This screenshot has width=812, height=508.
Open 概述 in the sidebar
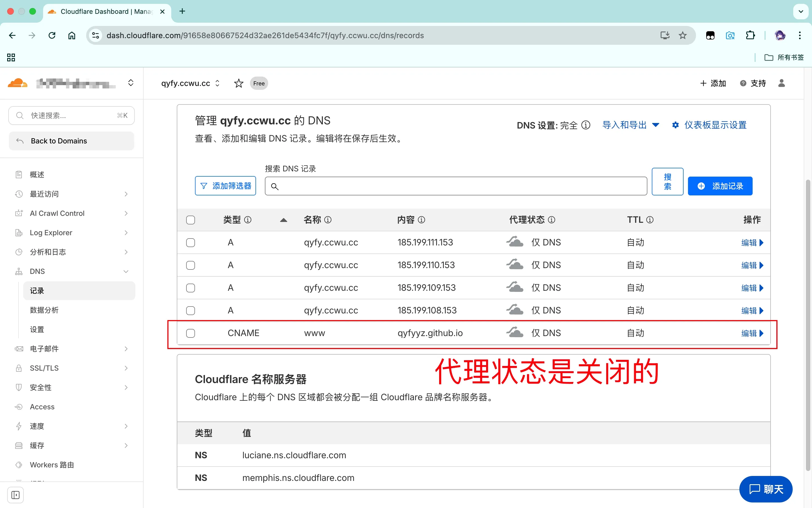click(x=37, y=174)
